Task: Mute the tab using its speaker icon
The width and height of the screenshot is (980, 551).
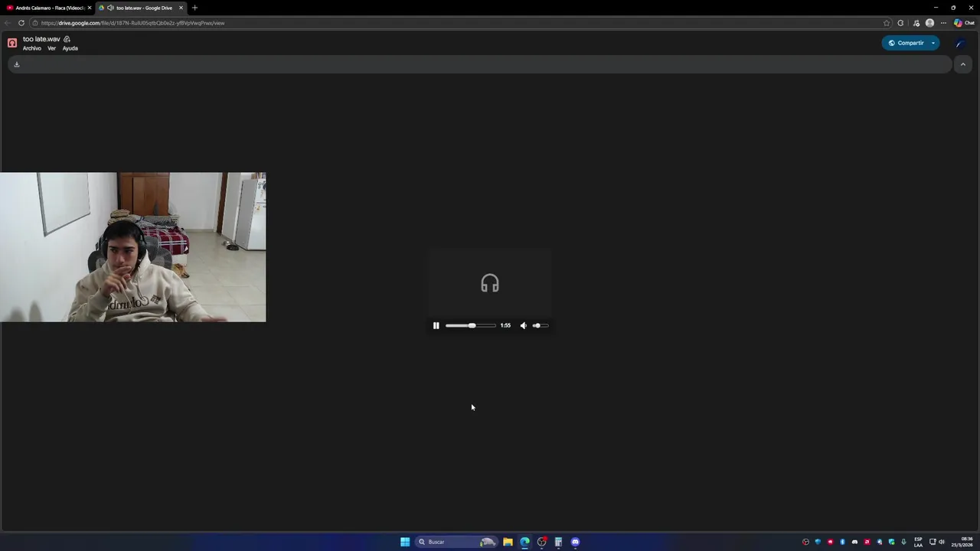Action: [110, 8]
